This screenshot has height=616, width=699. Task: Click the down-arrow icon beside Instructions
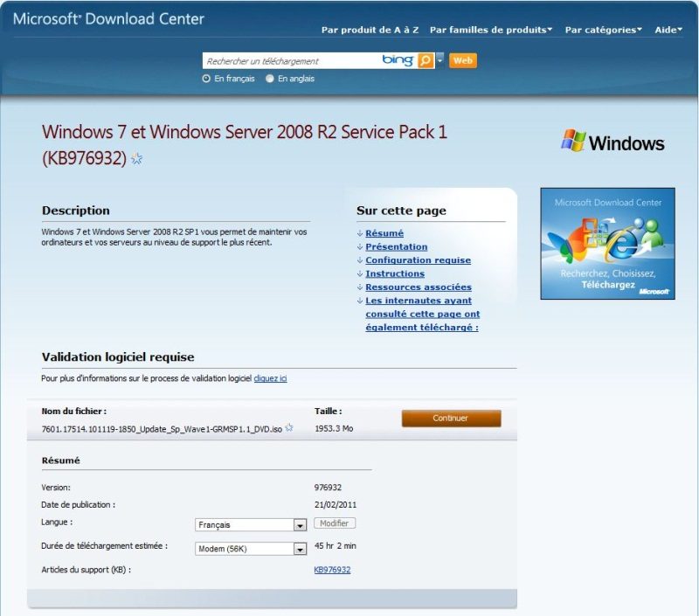coord(360,273)
